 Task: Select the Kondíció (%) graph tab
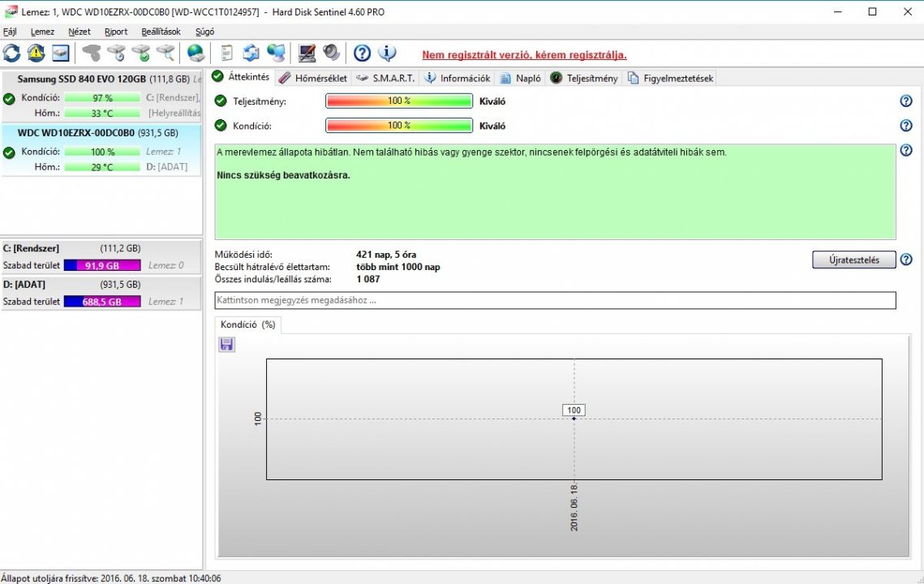[x=248, y=324]
